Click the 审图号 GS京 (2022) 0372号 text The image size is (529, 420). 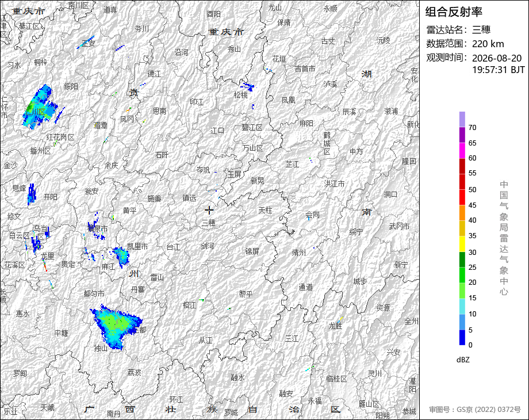click(475, 410)
